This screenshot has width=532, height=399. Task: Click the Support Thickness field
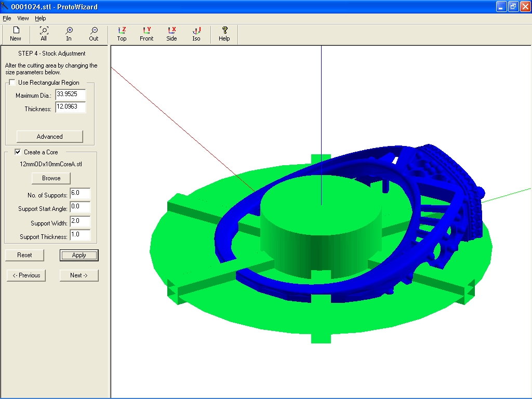(80, 235)
